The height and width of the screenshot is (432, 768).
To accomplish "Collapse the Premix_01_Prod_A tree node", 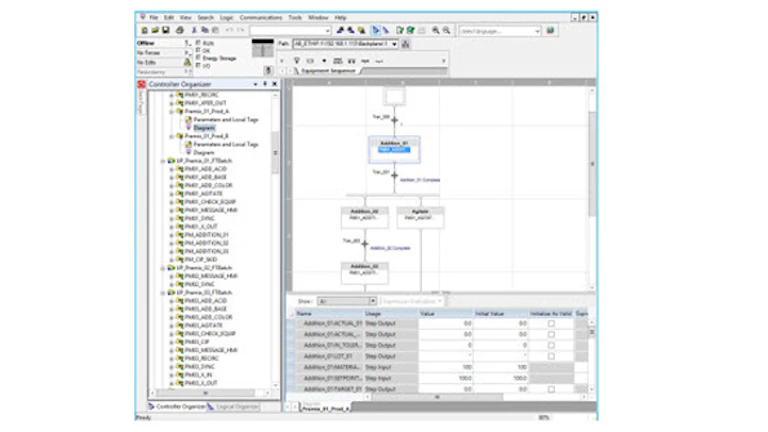I will coord(171,111).
